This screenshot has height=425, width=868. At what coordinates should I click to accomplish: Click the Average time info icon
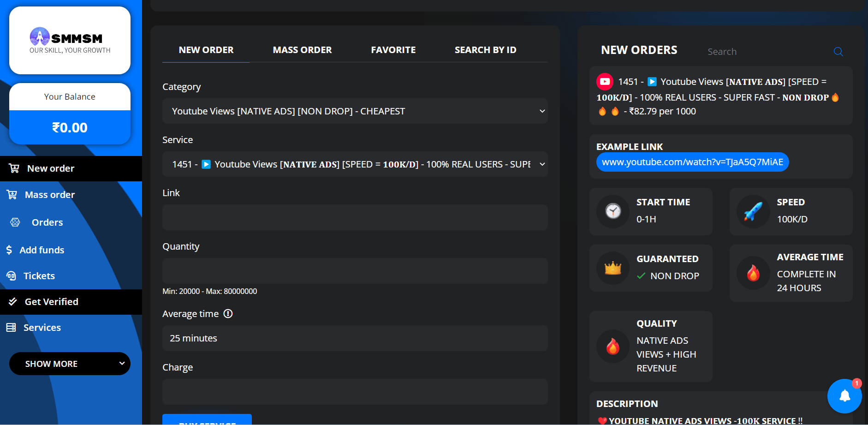[228, 314]
